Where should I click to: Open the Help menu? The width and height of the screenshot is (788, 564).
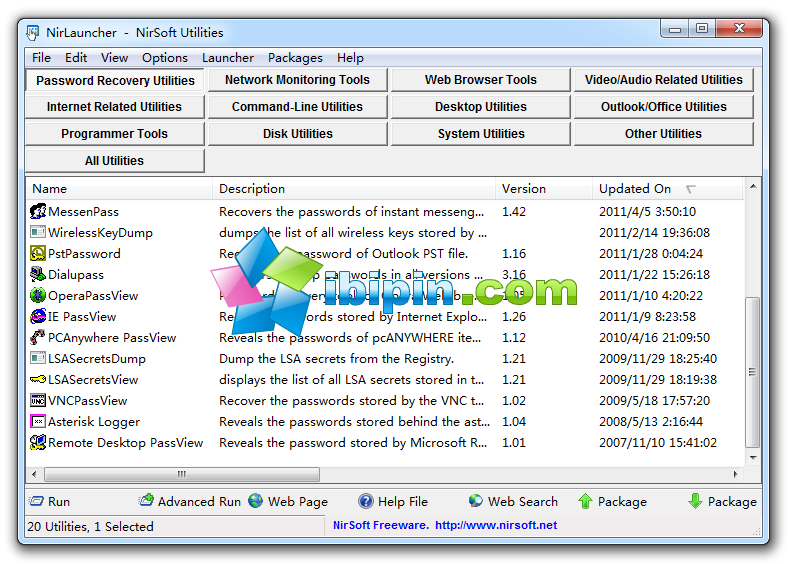point(350,58)
